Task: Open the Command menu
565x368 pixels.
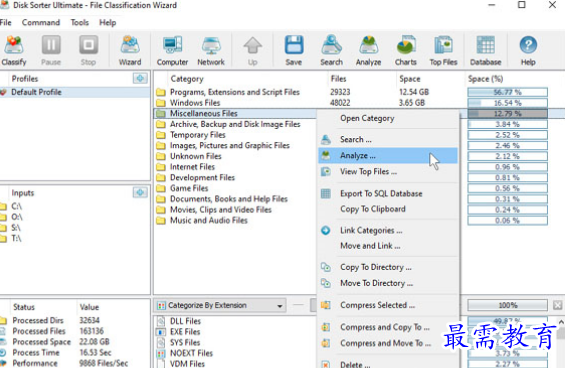Action: click(x=41, y=22)
